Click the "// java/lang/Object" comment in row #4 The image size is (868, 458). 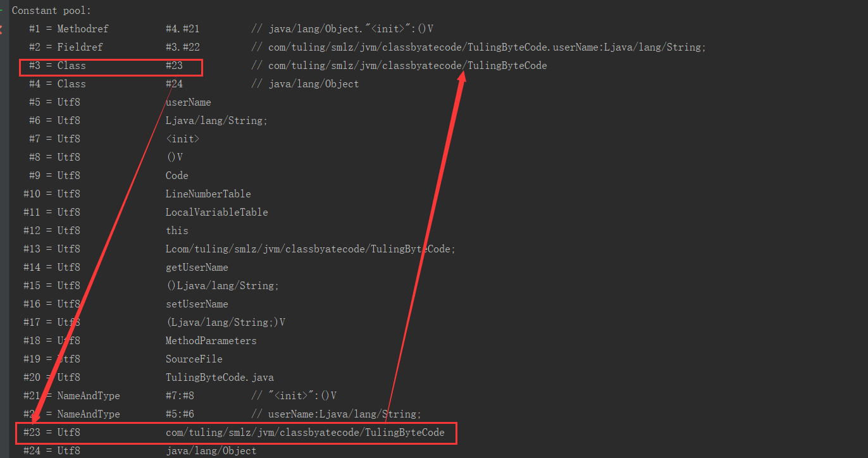click(x=305, y=84)
